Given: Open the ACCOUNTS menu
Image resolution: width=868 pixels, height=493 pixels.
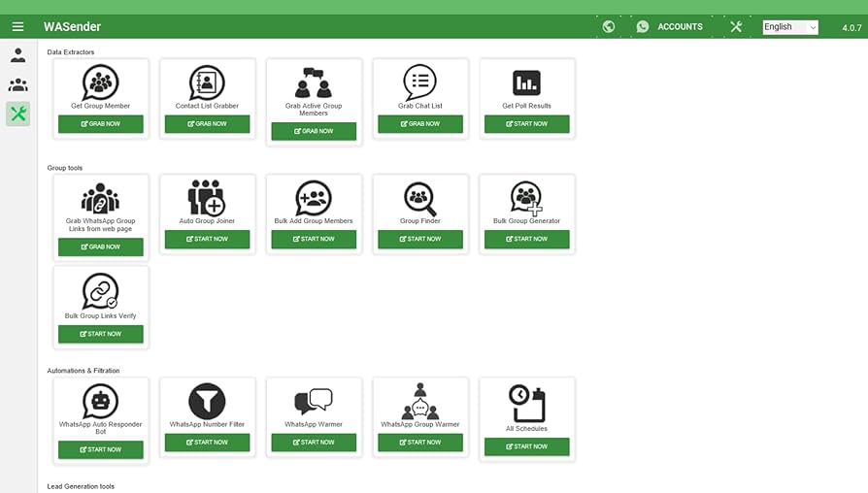Looking at the screenshot, I should [680, 27].
